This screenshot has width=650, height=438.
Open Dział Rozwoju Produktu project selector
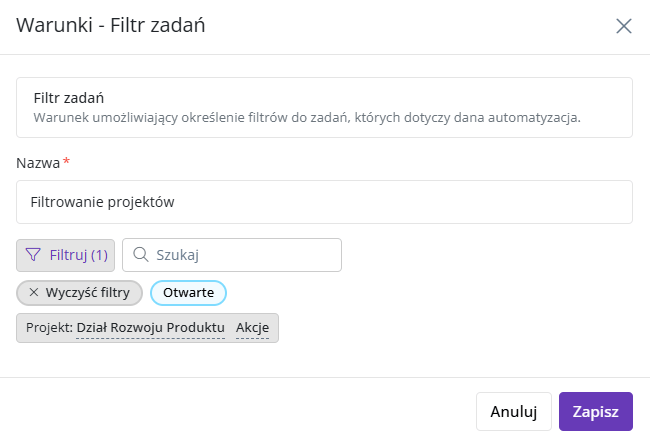[x=150, y=328]
